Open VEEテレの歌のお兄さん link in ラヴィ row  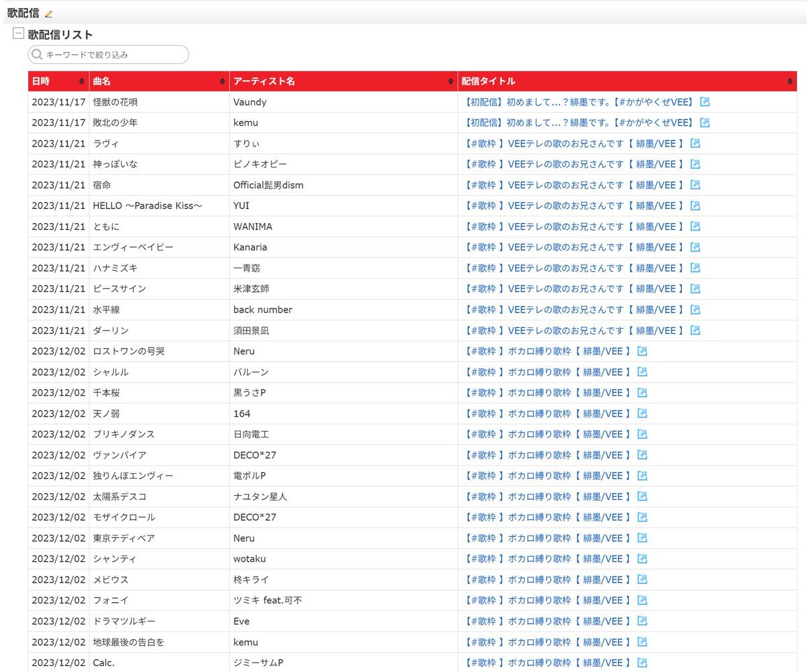click(575, 144)
